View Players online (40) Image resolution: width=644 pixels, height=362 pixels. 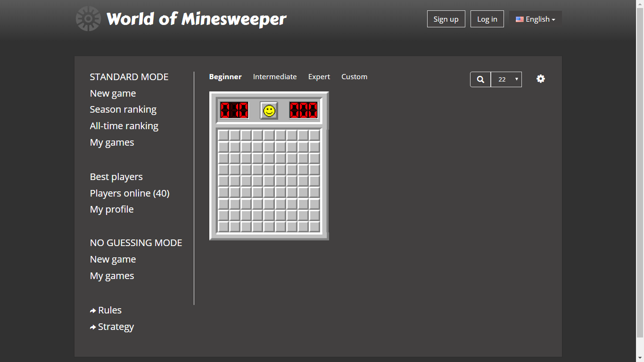129,193
